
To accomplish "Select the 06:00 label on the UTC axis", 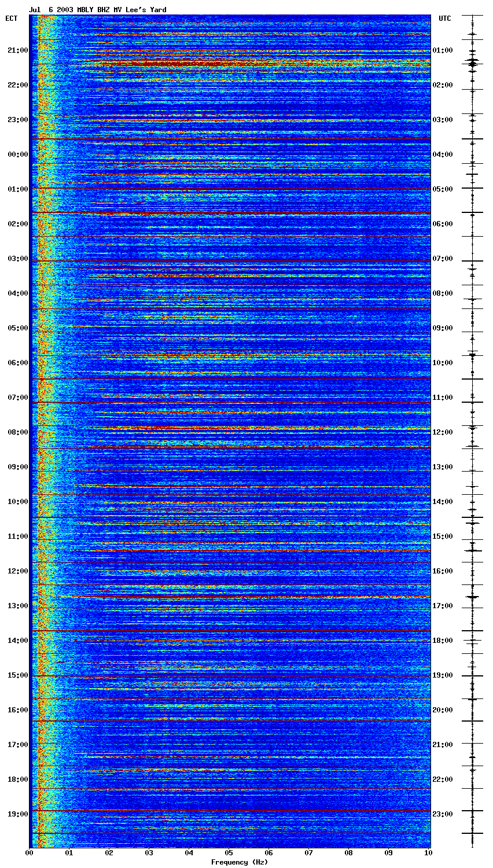I will point(443,224).
